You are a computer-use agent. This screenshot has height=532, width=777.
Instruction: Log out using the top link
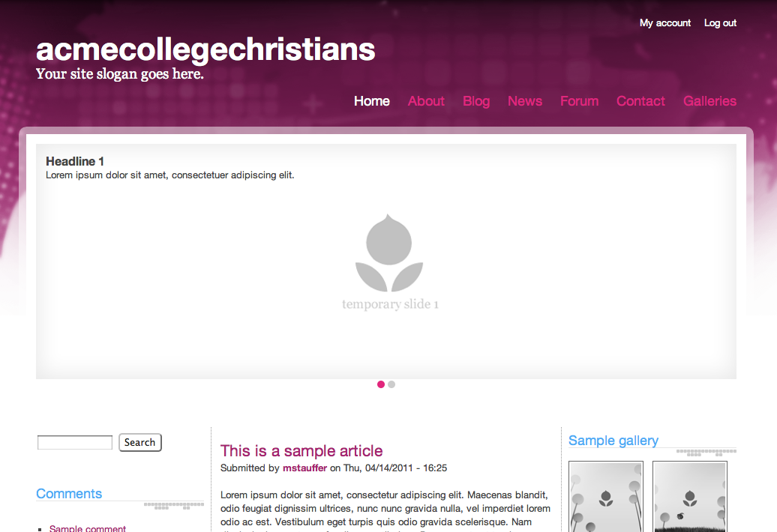coord(720,22)
